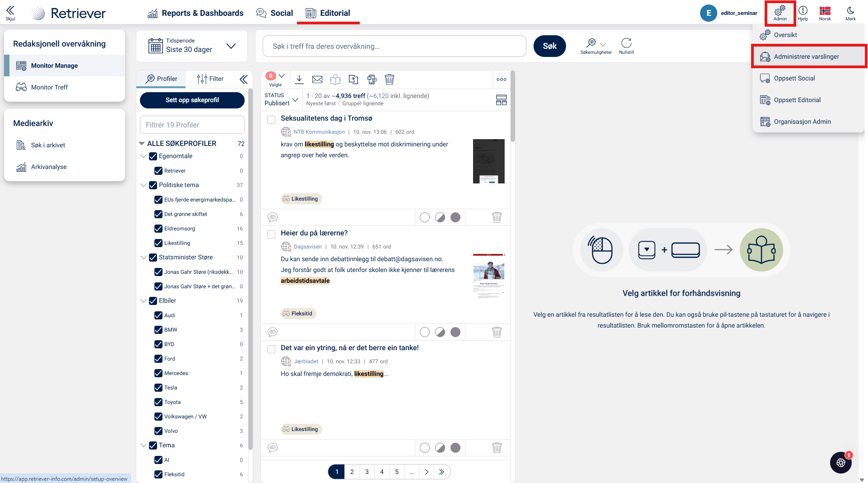Hide the sidebar with the Skjul arrow
Image resolution: width=868 pixels, height=483 pixels.
(x=10, y=13)
